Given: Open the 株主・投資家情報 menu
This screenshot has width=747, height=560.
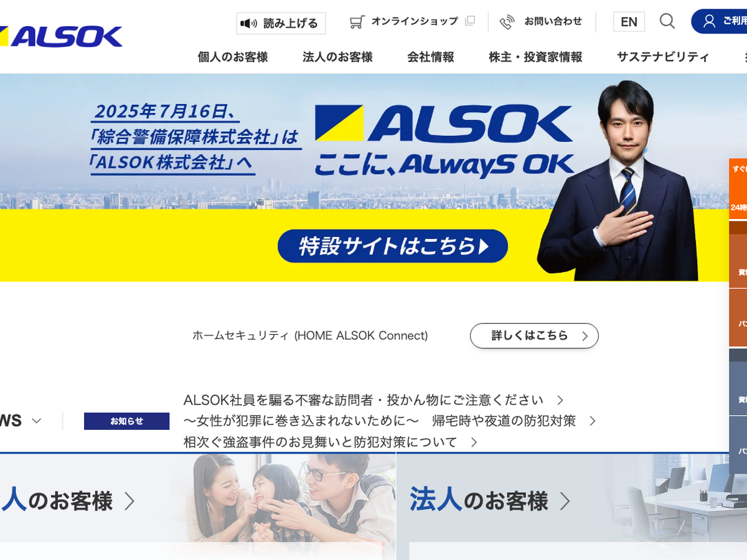Looking at the screenshot, I should pos(536,57).
